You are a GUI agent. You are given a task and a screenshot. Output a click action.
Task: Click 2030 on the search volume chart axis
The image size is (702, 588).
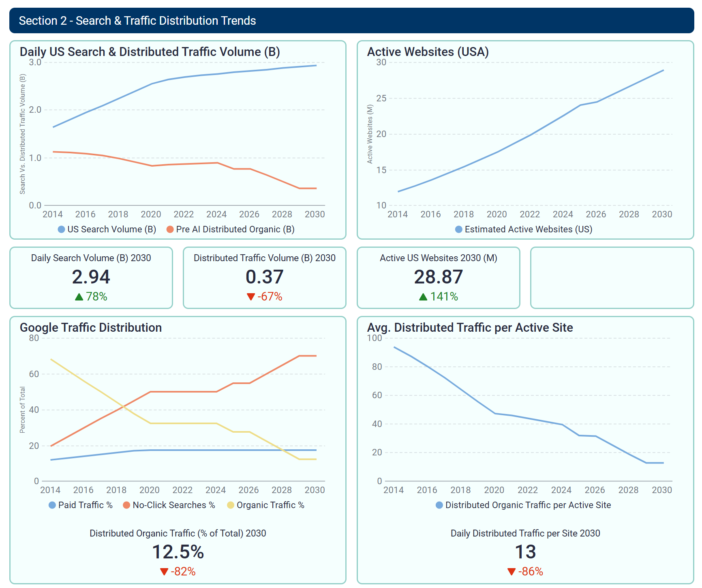[315, 215]
